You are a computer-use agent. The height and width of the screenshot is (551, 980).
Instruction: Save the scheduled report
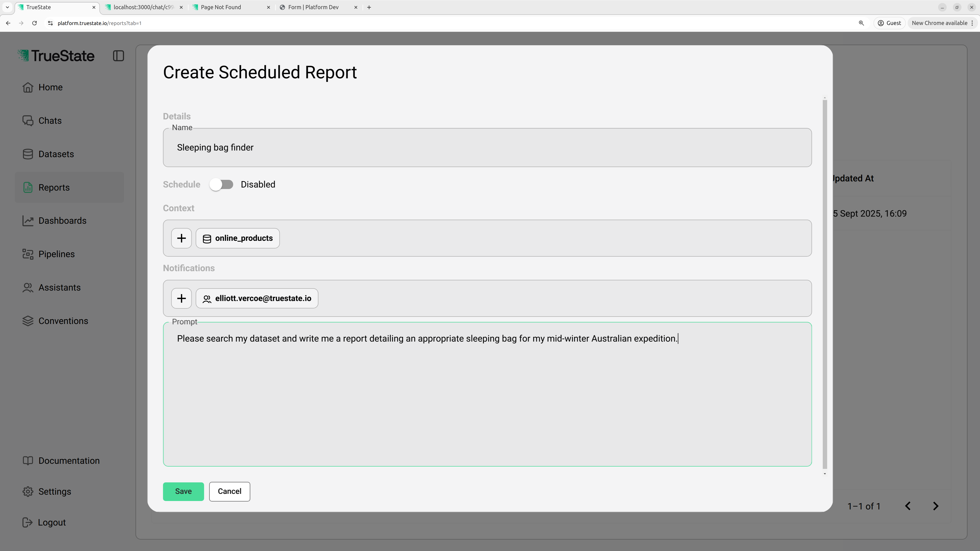coord(183,491)
